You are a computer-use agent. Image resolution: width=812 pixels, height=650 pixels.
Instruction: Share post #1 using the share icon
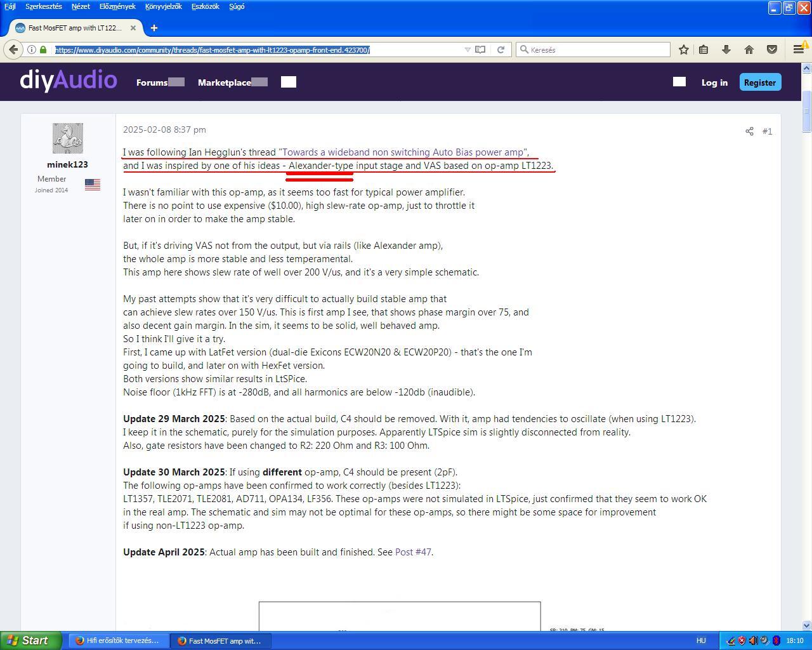[749, 131]
